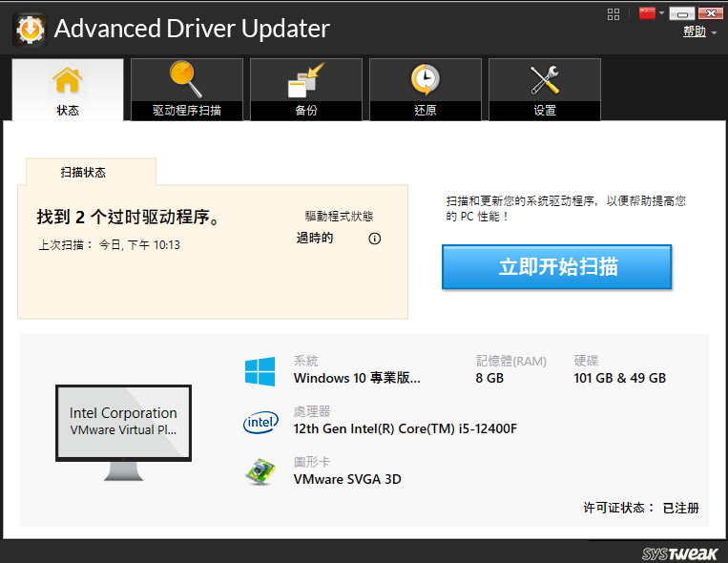
Task: Click the "處理器" label
Action: [x=312, y=411]
